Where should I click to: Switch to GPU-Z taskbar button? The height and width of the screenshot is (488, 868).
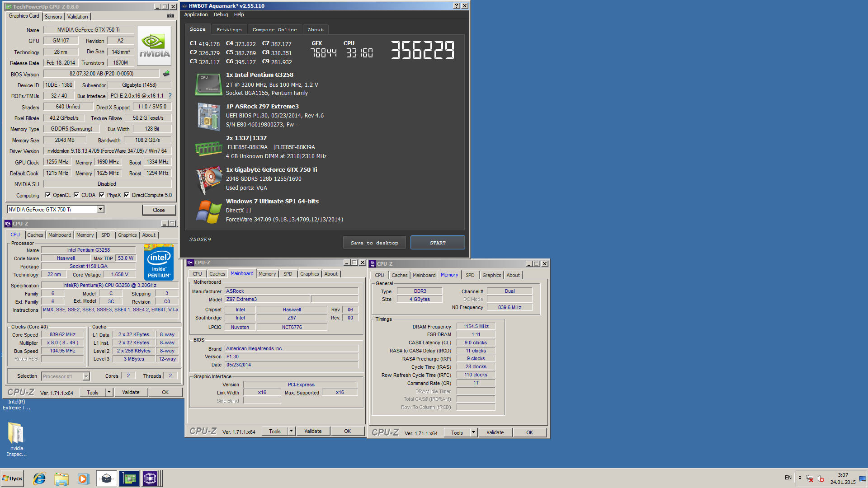(129, 479)
